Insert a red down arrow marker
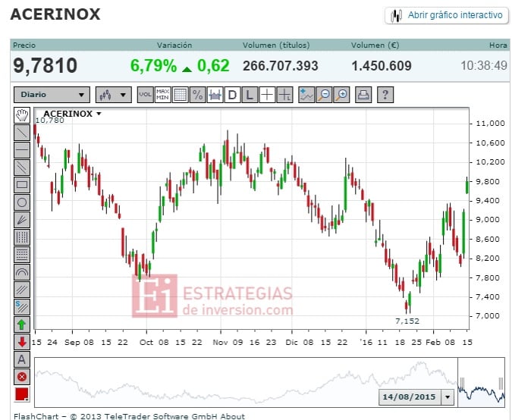This screenshot has width=512, height=420. click(22, 342)
